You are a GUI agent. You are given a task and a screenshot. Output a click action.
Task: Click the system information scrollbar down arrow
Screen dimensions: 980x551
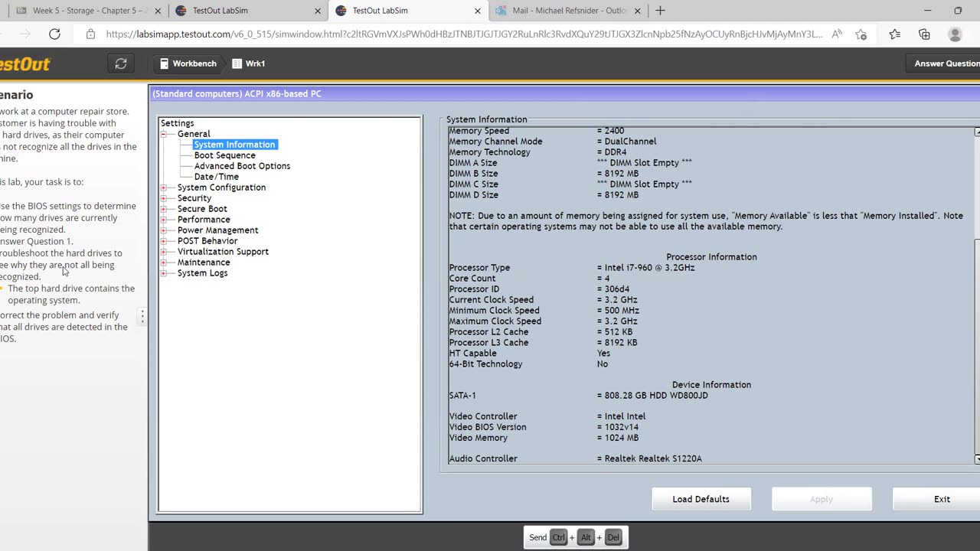[x=977, y=459]
